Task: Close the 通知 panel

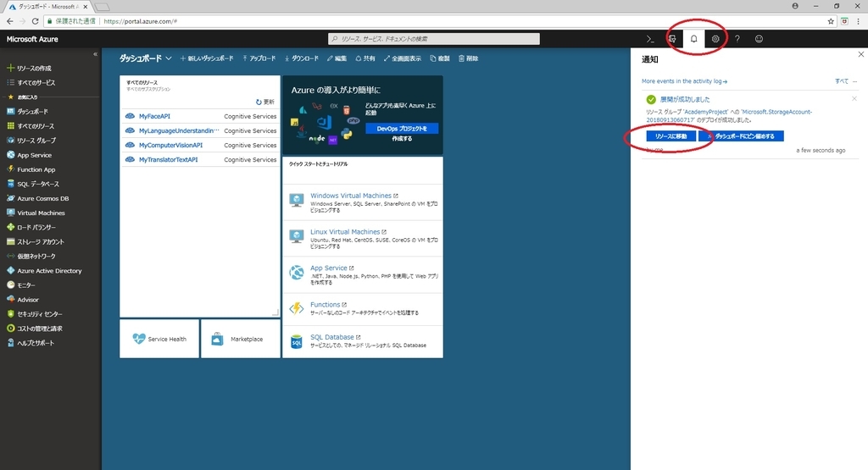Action: [x=861, y=54]
